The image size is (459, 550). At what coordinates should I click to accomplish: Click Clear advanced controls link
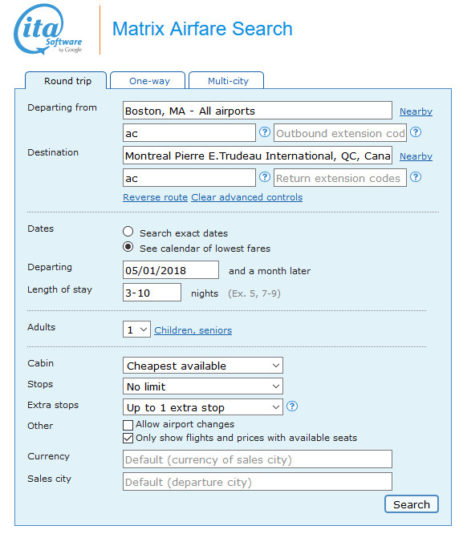point(247,197)
